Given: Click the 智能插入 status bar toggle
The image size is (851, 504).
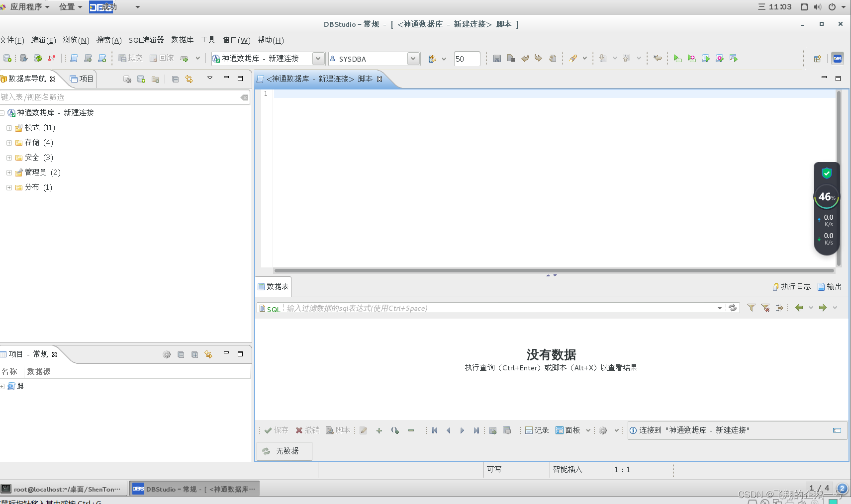Looking at the screenshot, I should point(567,469).
